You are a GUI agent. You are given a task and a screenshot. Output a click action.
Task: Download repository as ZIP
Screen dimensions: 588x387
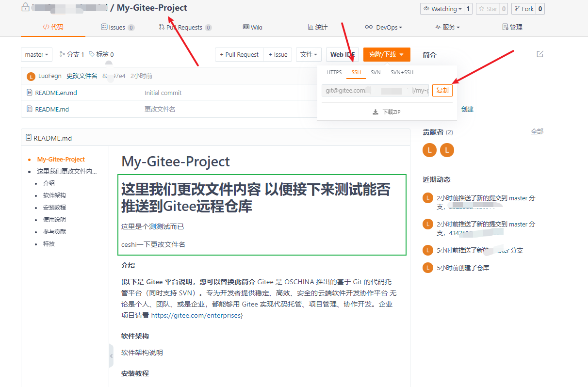pyautogui.click(x=387, y=112)
